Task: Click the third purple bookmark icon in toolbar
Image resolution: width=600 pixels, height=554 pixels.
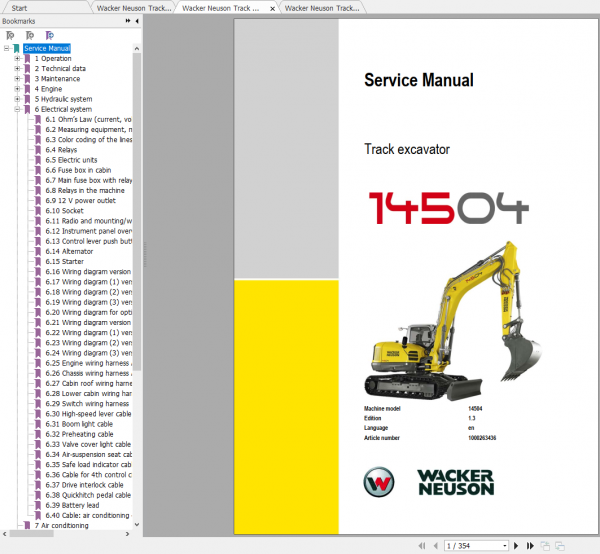Action: coord(49,36)
